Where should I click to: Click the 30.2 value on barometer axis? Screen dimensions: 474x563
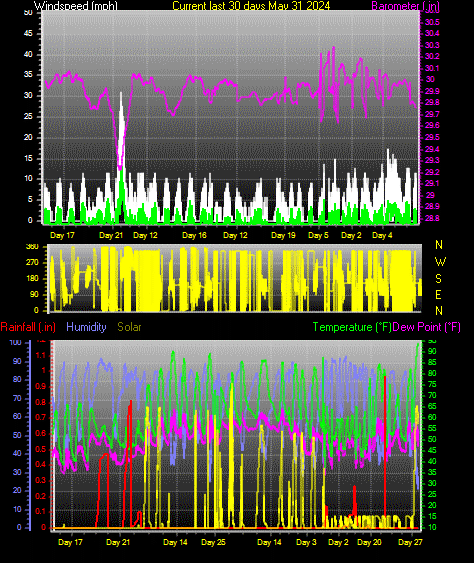click(432, 56)
